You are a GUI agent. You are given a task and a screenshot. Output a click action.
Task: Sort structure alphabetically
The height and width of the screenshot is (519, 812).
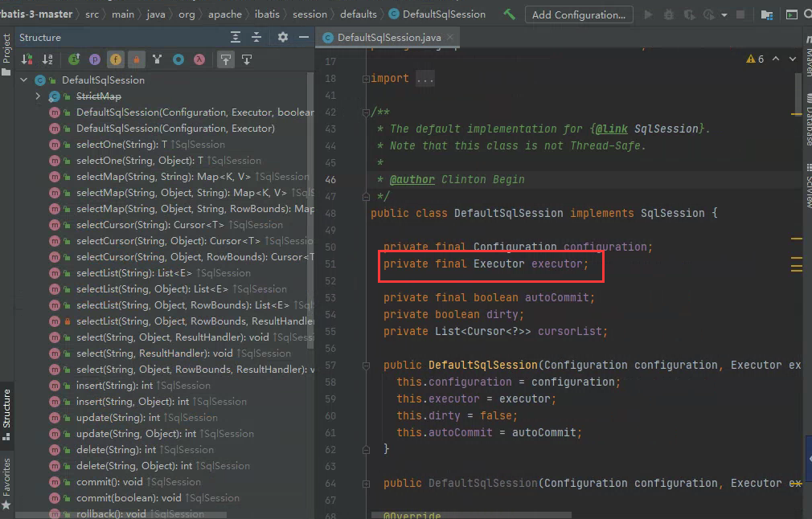(47, 59)
